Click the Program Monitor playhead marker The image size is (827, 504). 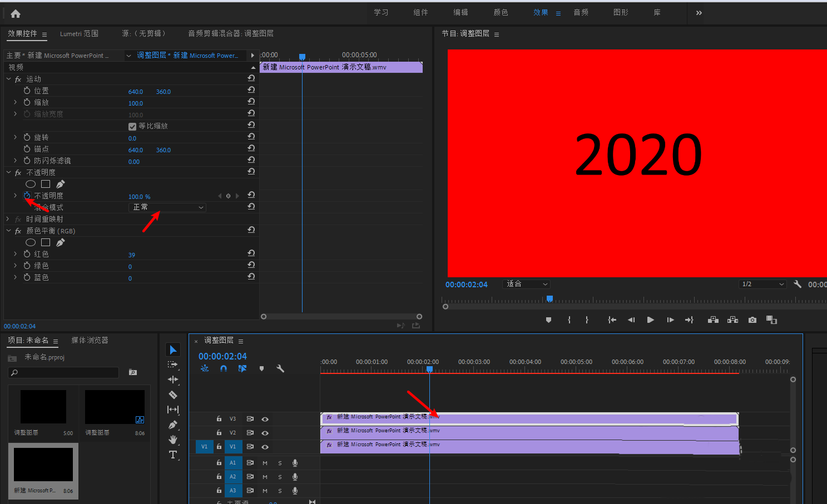tap(549, 299)
